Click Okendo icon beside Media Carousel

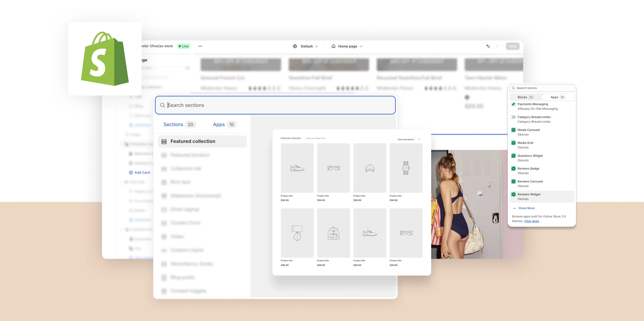513,130
